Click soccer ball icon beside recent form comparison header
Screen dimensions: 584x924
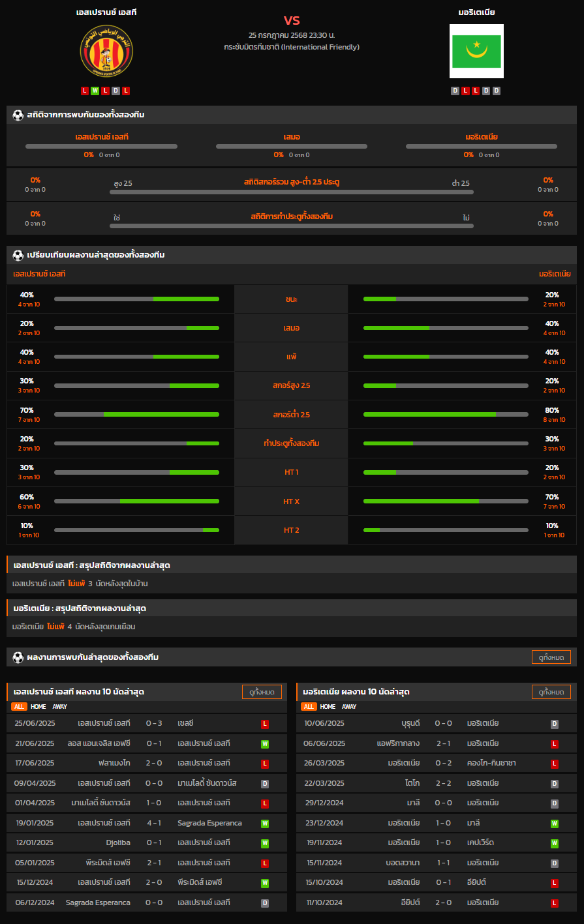18,255
